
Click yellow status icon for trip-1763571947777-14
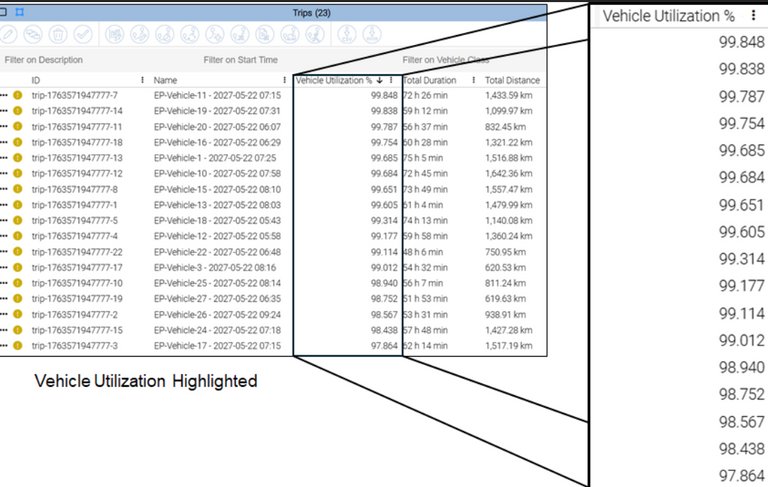click(18, 111)
